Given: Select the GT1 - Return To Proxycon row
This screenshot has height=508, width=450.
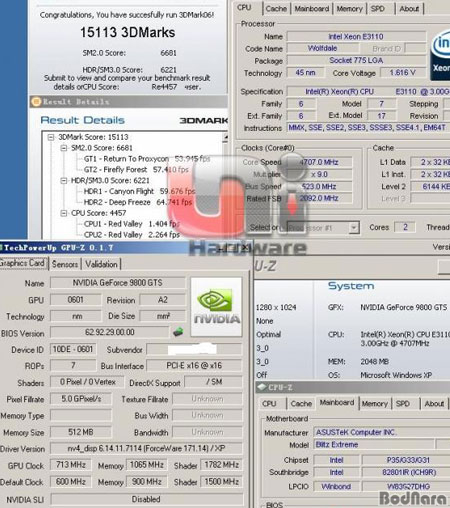Looking at the screenshot, I should click(147, 159).
